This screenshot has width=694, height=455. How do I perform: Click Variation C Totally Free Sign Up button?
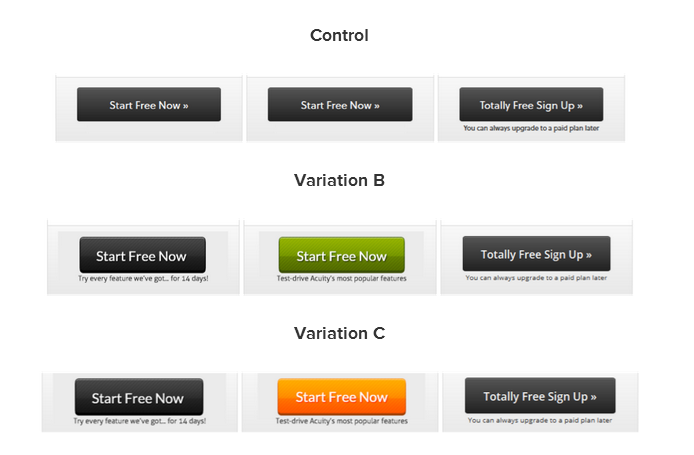(x=540, y=395)
